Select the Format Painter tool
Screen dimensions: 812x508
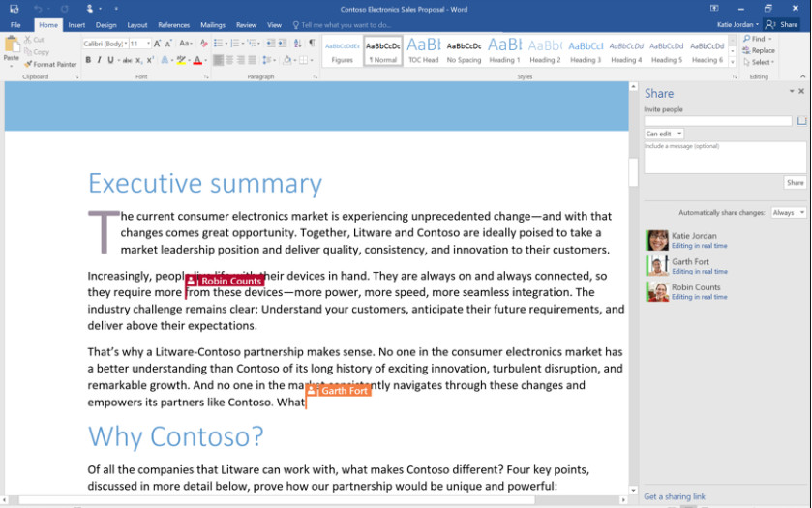pyautogui.click(x=50, y=65)
